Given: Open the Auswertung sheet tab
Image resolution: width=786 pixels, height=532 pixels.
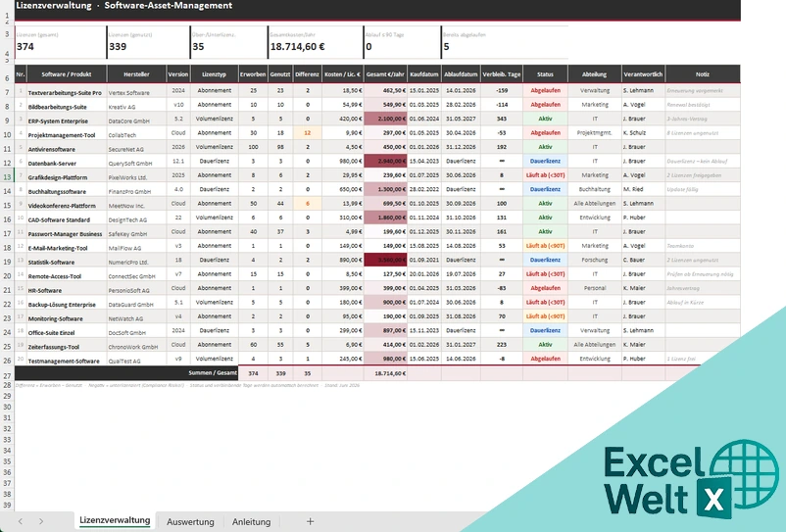Looking at the screenshot, I should click(x=190, y=521).
